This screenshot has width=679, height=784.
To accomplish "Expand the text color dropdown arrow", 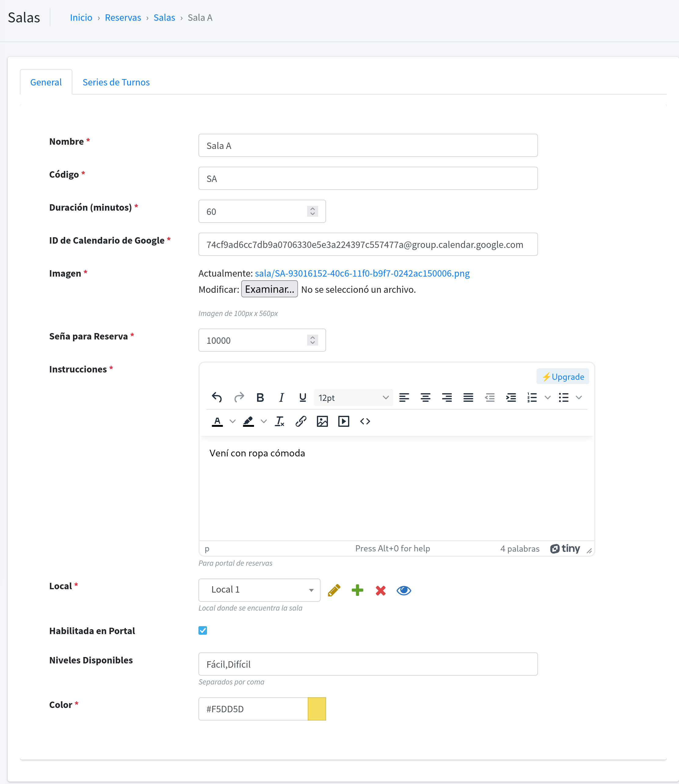I will point(233,421).
